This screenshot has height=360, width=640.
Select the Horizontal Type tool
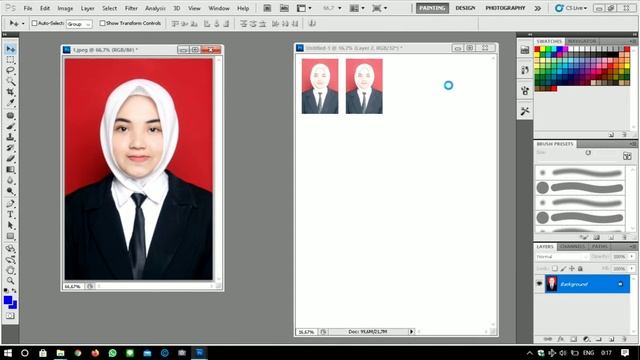(x=10, y=214)
